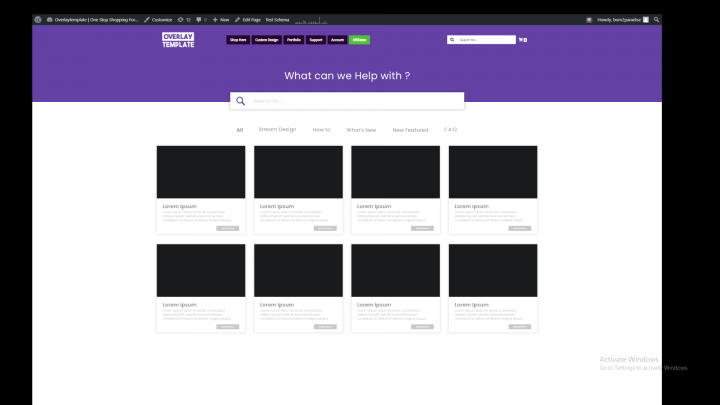Viewport: 720px width, 405px height.
Task: Expand the + New admin bar menu
Action: [x=221, y=19]
